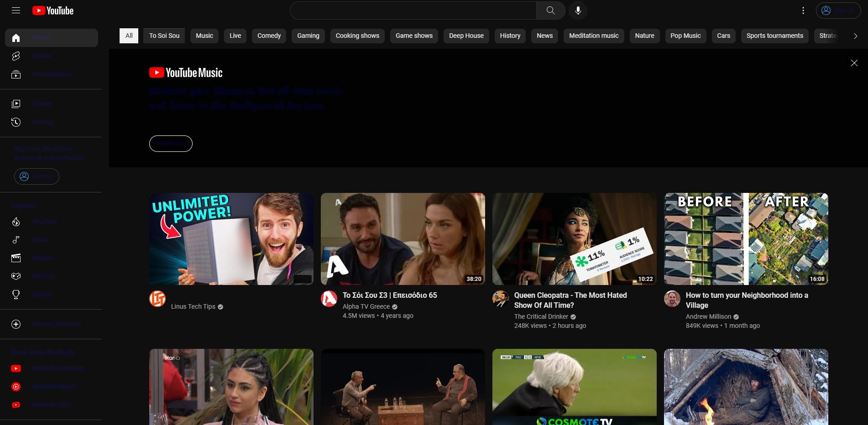The width and height of the screenshot is (868, 425).
Task: Click the YouTube Music logo in the banner
Action: click(186, 73)
